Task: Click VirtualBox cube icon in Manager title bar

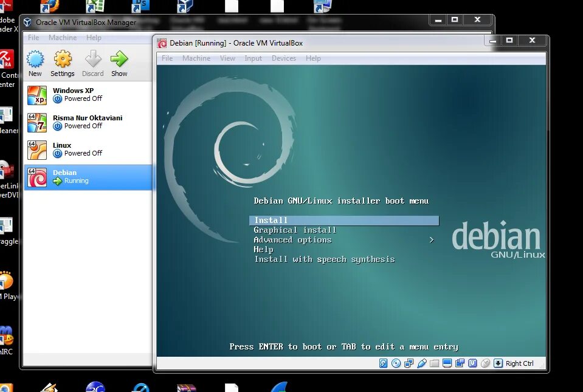Action: 27,22
